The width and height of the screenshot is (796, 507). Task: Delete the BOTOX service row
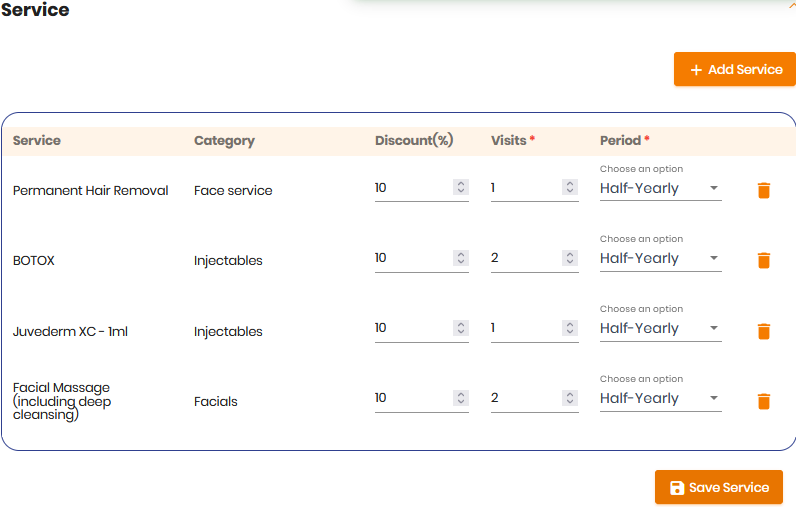pyautogui.click(x=764, y=260)
